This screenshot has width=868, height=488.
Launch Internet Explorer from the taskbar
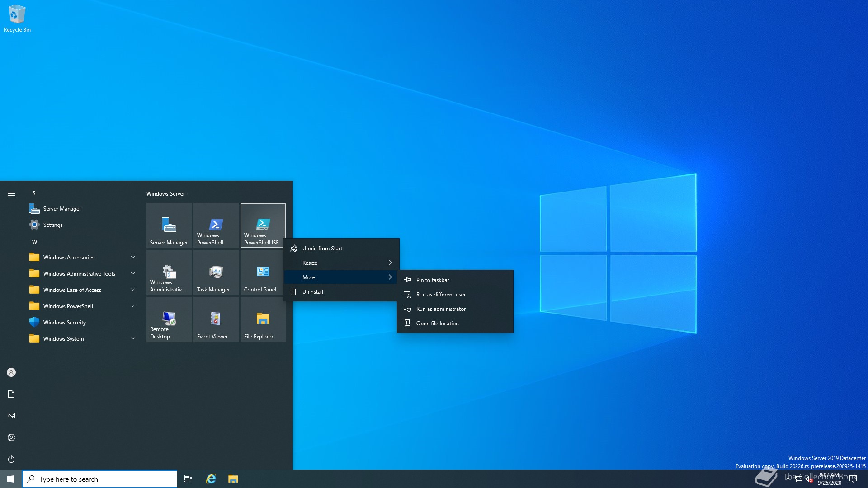tap(211, 479)
